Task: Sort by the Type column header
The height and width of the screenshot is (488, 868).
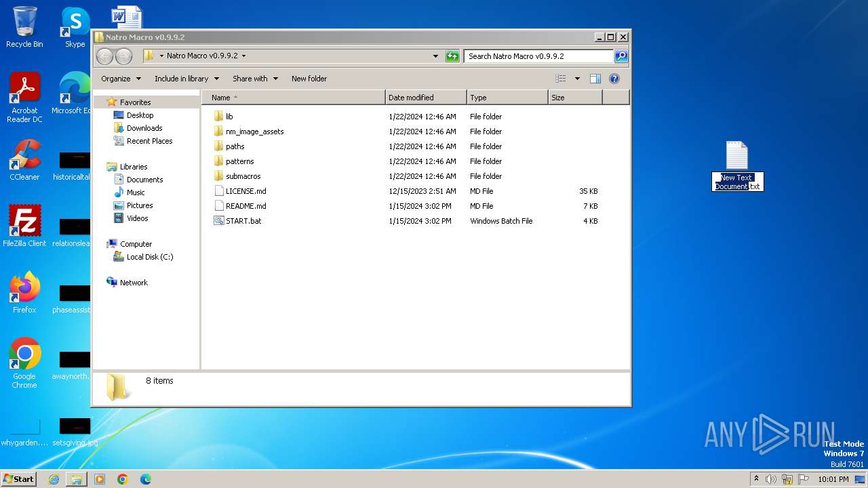Action: [507, 98]
